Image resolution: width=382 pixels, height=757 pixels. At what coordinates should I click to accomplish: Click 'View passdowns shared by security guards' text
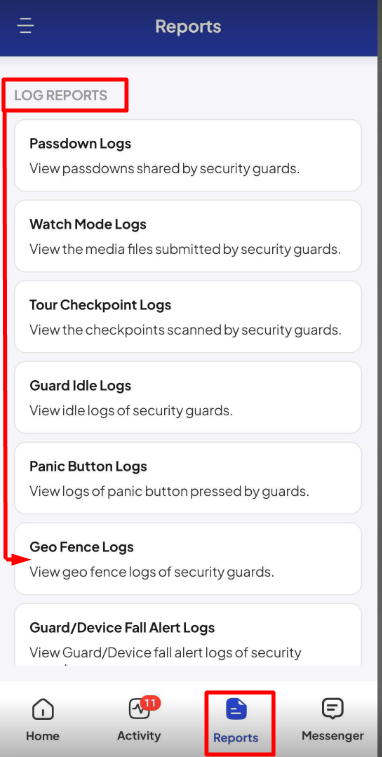tap(165, 168)
